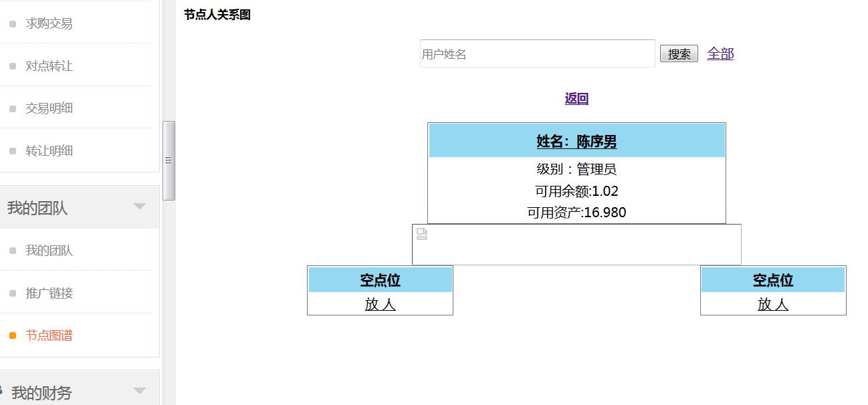
Task: Open the 我的团队 submenu item
Action: [x=49, y=251]
